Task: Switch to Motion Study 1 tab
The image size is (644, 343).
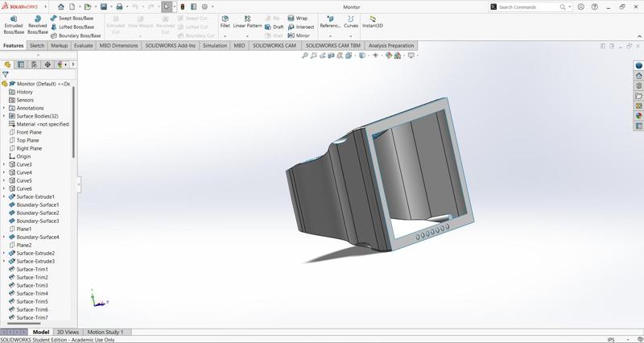Action: click(105, 332)
